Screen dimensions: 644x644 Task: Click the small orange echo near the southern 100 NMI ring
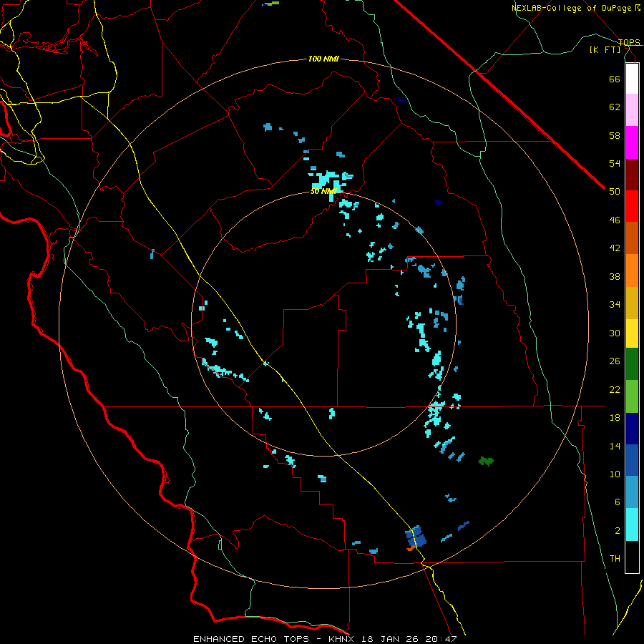(411, 548)
